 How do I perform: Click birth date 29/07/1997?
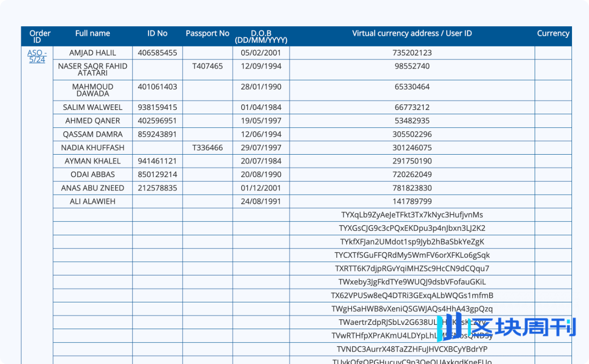click(x=261, y=148)
